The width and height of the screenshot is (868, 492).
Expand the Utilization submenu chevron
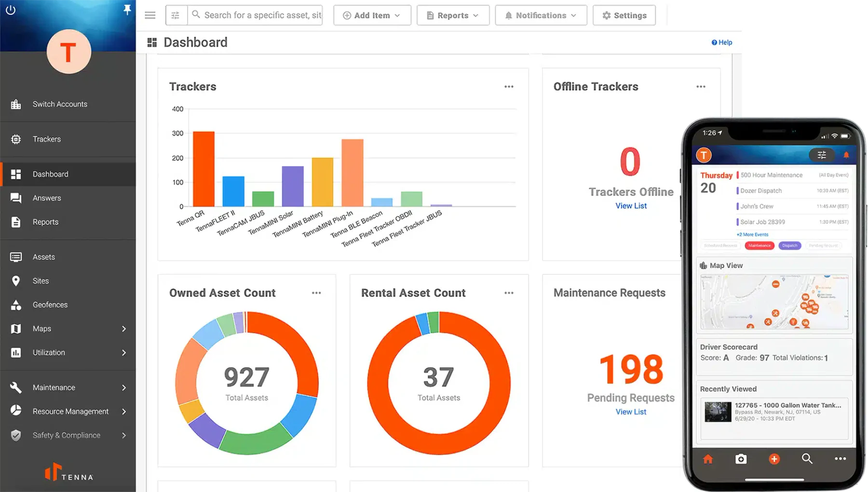coord(124,353)
